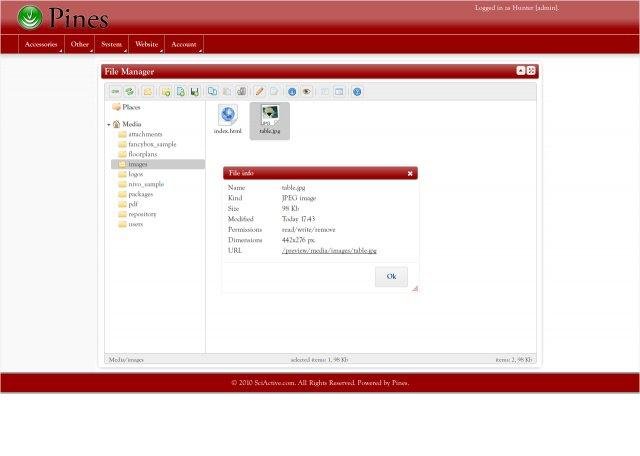The image size is (640, 456).
Task: Create a new text file with the toolbar icon
Action: (180, 91)
